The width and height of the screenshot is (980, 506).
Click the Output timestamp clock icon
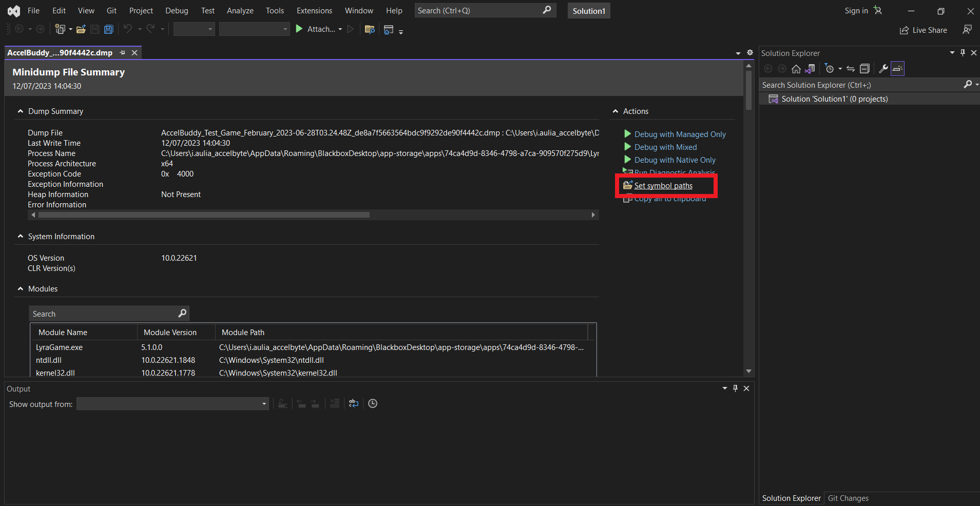click(373, 404)
